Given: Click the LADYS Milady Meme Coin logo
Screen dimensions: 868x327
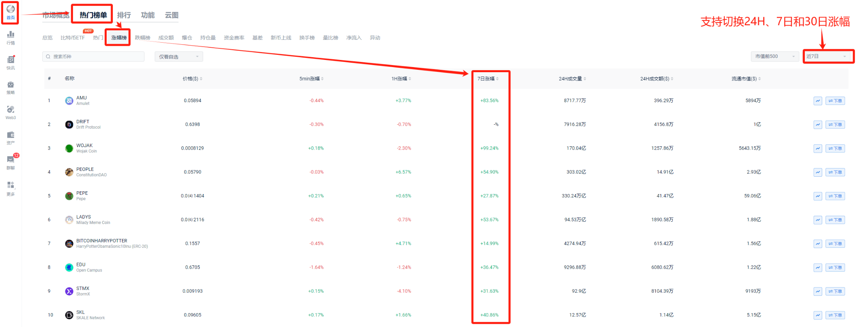Looking at the screenshot, I should 69,220.
